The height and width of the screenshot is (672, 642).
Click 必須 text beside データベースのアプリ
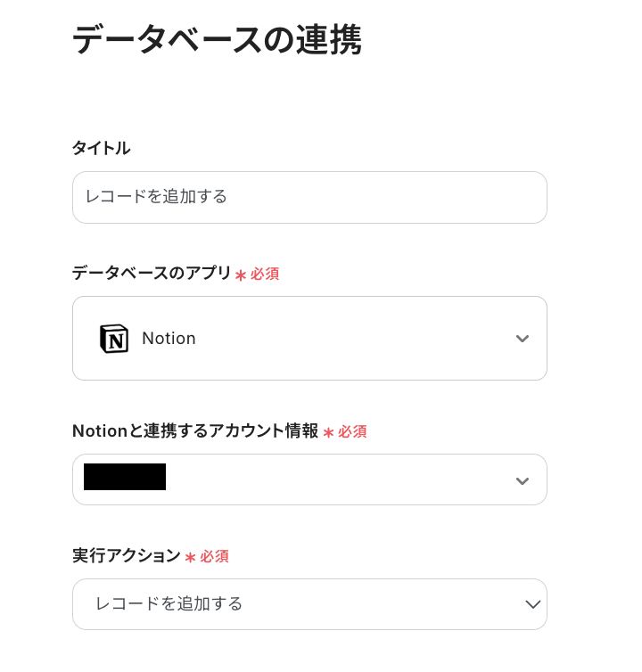(x=265, y=275)
